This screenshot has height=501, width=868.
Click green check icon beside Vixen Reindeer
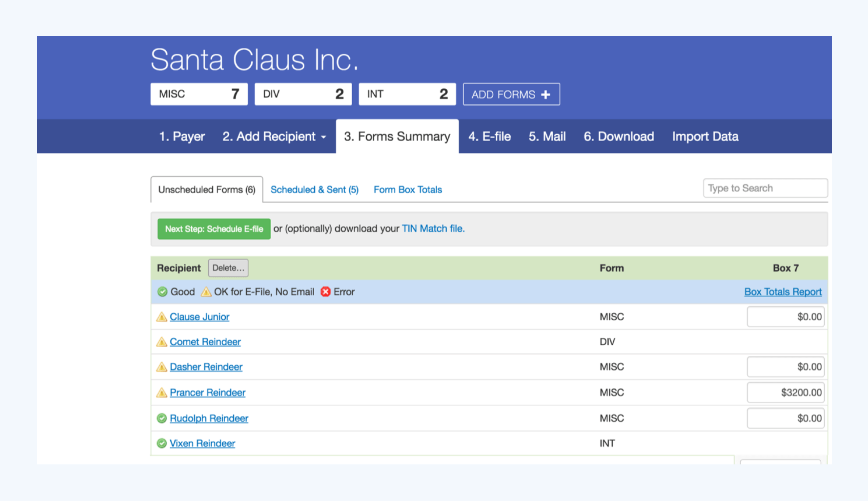coord(162,443)
